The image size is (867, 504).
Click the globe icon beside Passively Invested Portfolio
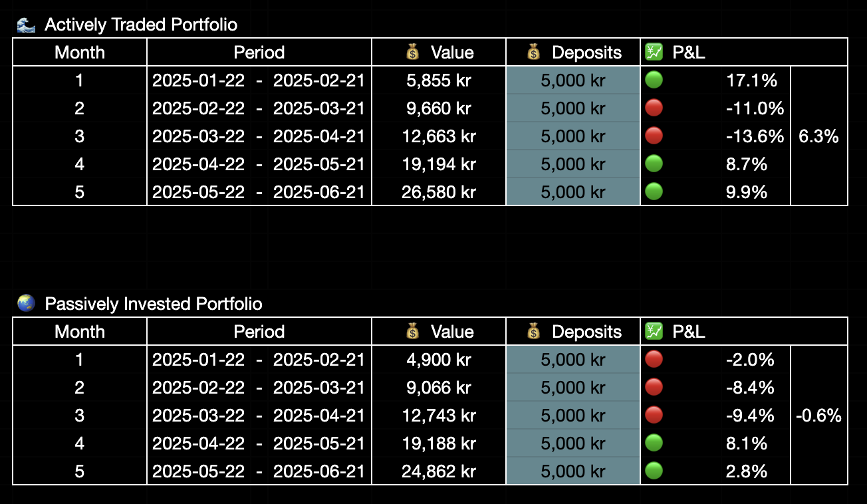point(26,304)
